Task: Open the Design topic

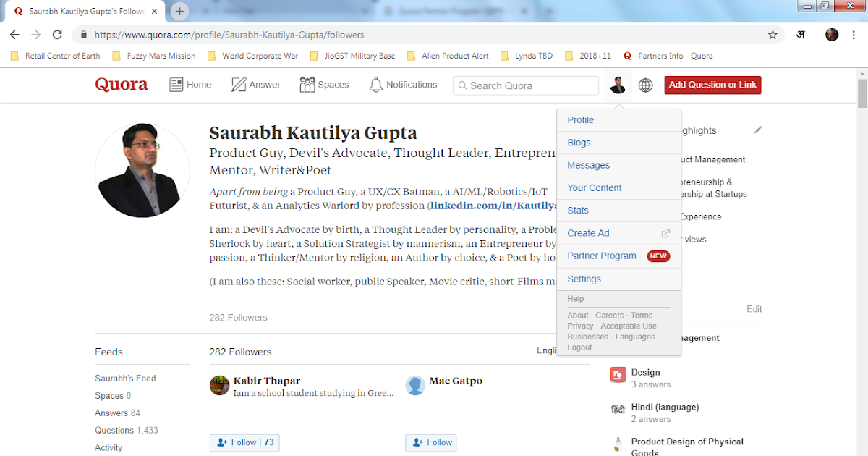Action: click(645, 373)
